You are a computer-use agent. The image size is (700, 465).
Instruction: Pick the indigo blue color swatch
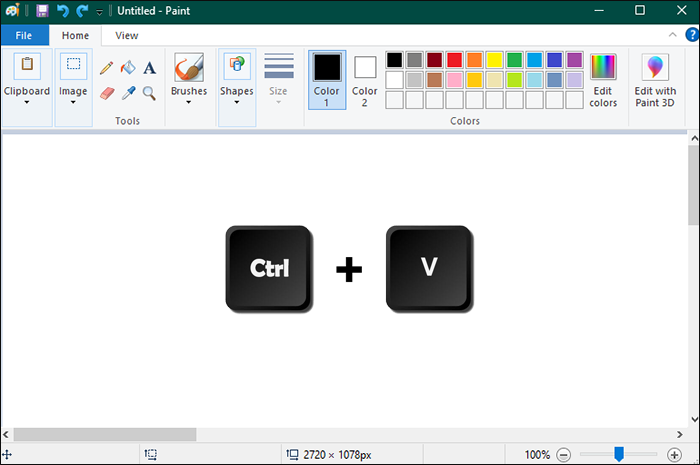point(554,60)
